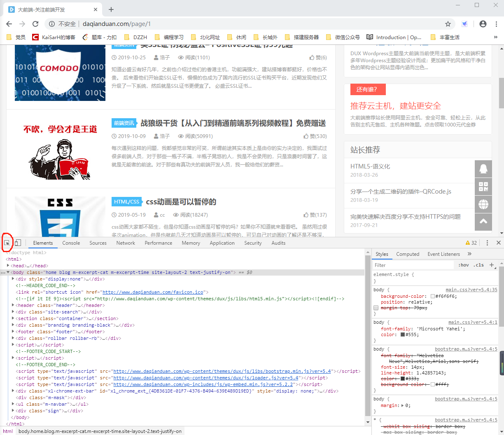The width and height of the screenshot is (504, 435).
Task: Click the warning count indicator showing 32
Action: 471,243
